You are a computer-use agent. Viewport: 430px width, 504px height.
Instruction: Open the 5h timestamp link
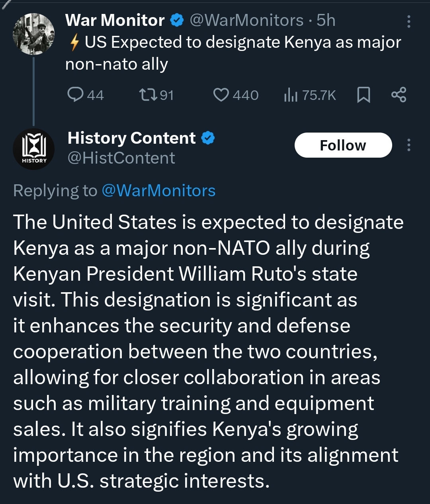326,20
